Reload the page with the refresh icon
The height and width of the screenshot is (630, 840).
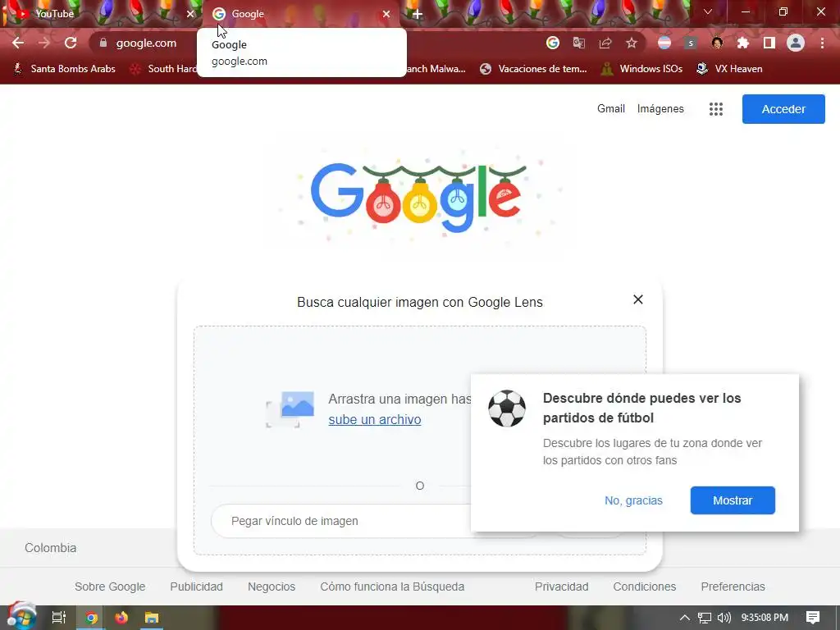pyautogui.click(x=71, y=43)
